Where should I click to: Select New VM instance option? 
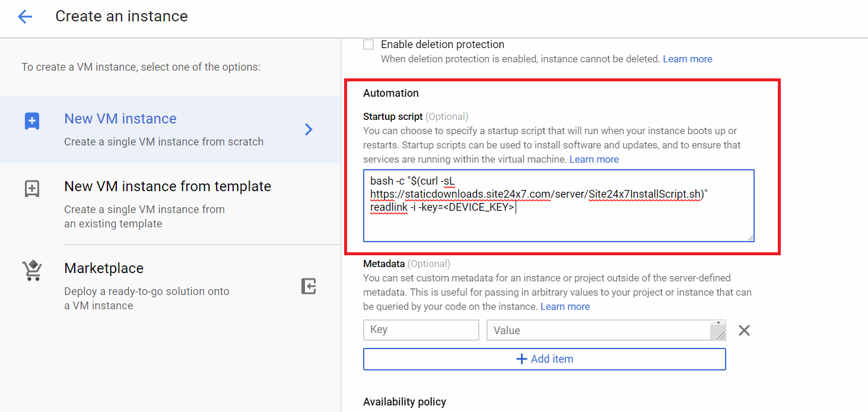pos(120,119)
